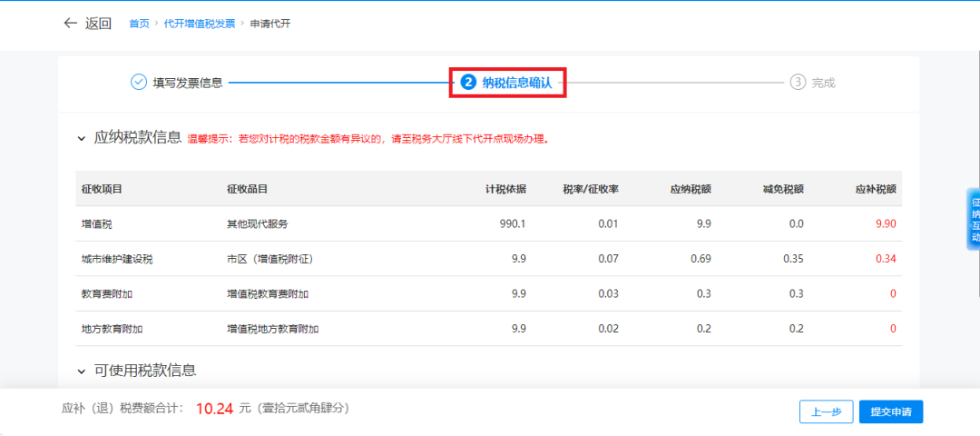Image resolution: width=980 pixels, height=436 pixels.
Task: Click the 0.03 rate value
Action: tap(608, 294)
